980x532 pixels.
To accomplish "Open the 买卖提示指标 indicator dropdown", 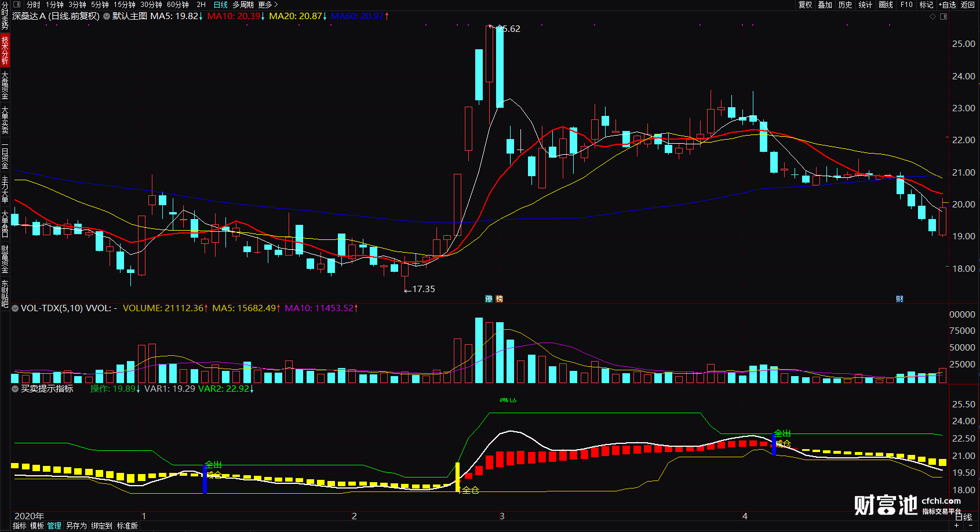I will (15, 389).
